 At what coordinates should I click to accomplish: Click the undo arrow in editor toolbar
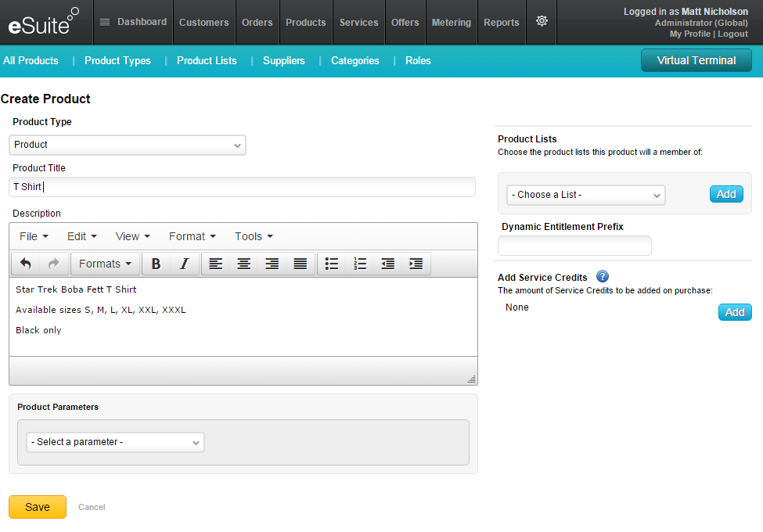pos(26,264)
